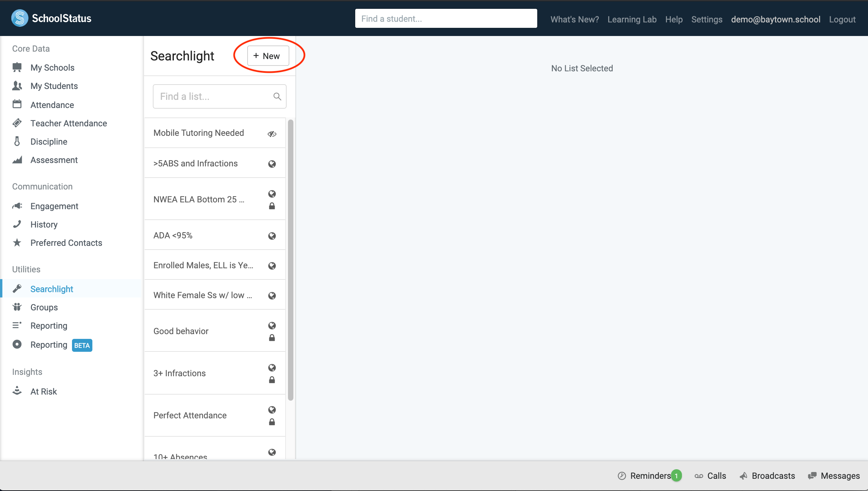Select the Mobile Tutoring Needed list
This screenshot has height=491, width=868.
point(215,133)
